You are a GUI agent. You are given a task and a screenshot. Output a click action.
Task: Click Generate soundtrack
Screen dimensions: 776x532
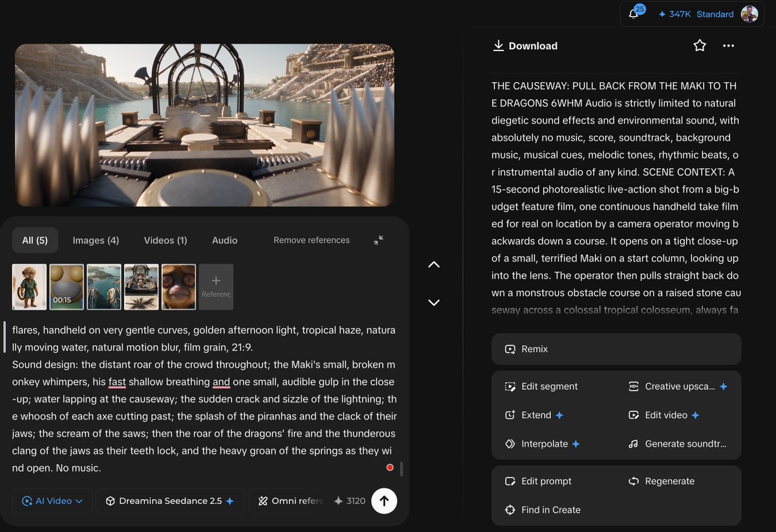(x=677, y=444)
